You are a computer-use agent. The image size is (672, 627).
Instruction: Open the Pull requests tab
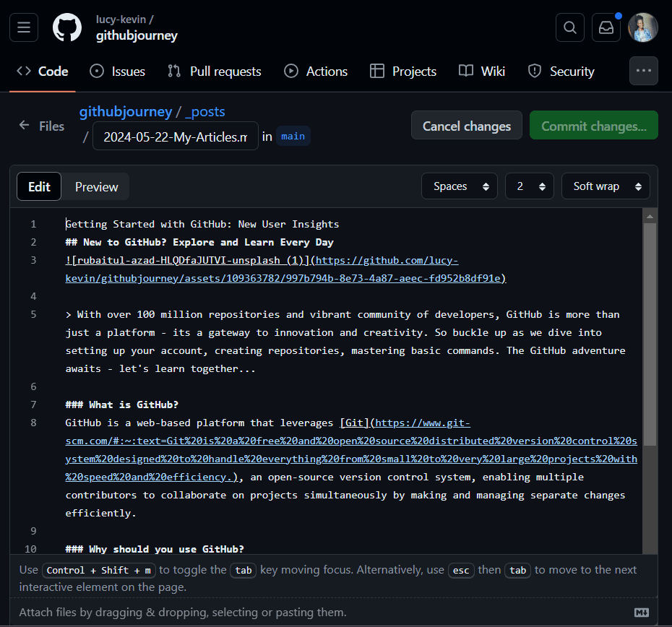point(215,71)
